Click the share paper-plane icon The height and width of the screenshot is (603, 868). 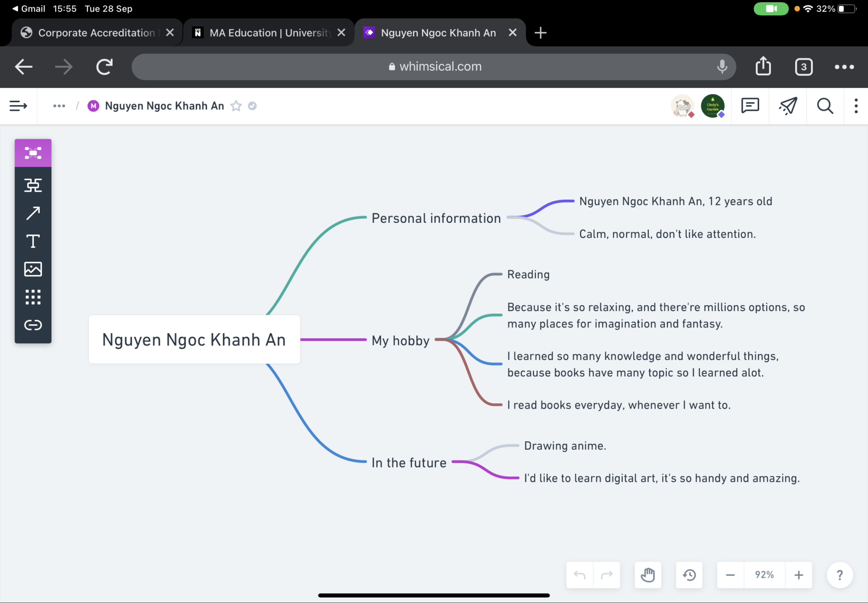pyautogui.click(x=788, y=106)
